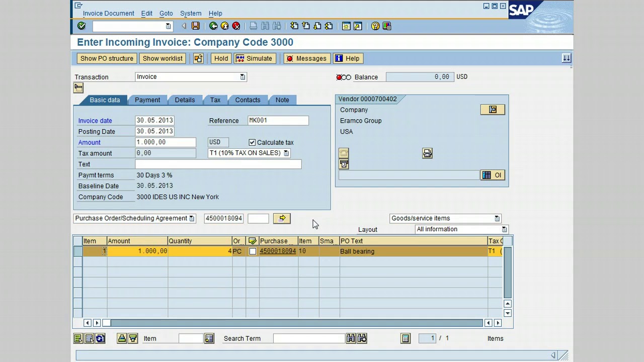The image size is (644, 362).
Task: Click the Invoice date field
Action: click(x=154, y=121)
